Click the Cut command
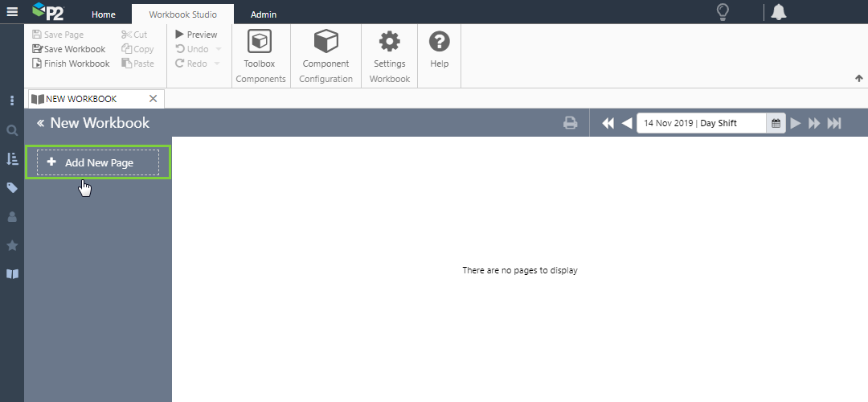Screen dimensions: 868x402 [134, 35]
